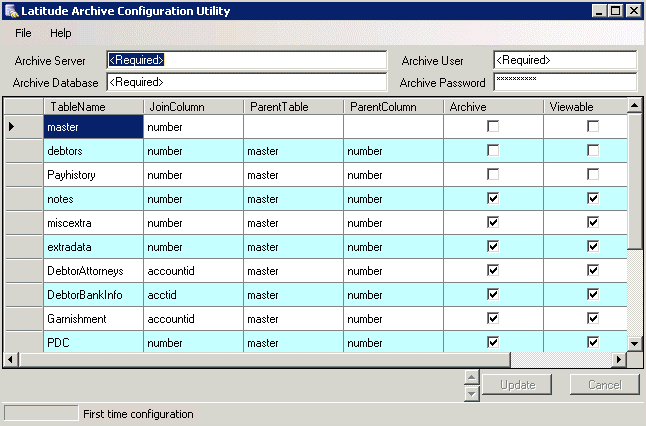Click the grid scroll up arrow
The image size is (646, 426).
pyautogui.click(x=634, y=106)
